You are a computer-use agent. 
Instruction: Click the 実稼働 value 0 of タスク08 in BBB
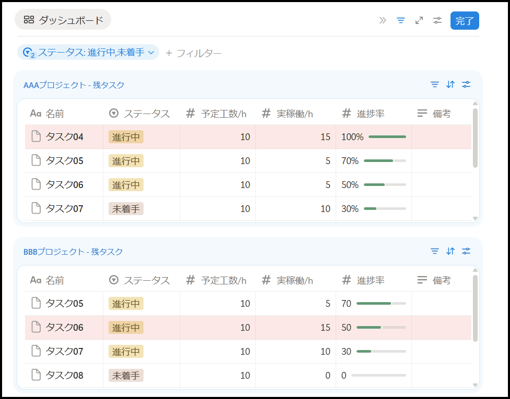click(328, 375)
